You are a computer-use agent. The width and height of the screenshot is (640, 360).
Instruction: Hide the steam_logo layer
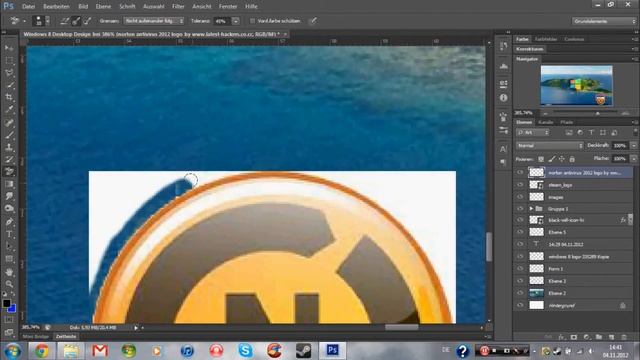coord(520,185)
